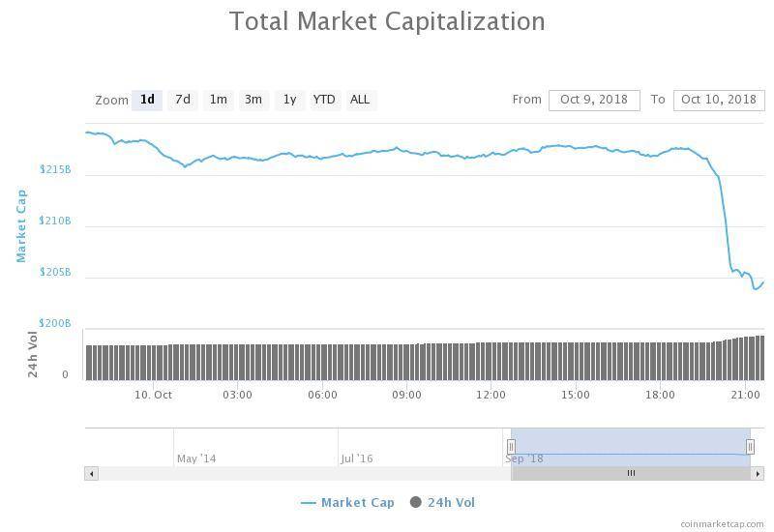
Task: Click the navigator's left range handle
Action: [x=511, y=447]
